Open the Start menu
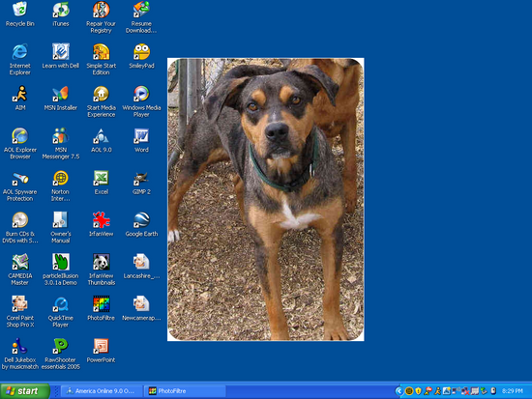 point(25,391)
